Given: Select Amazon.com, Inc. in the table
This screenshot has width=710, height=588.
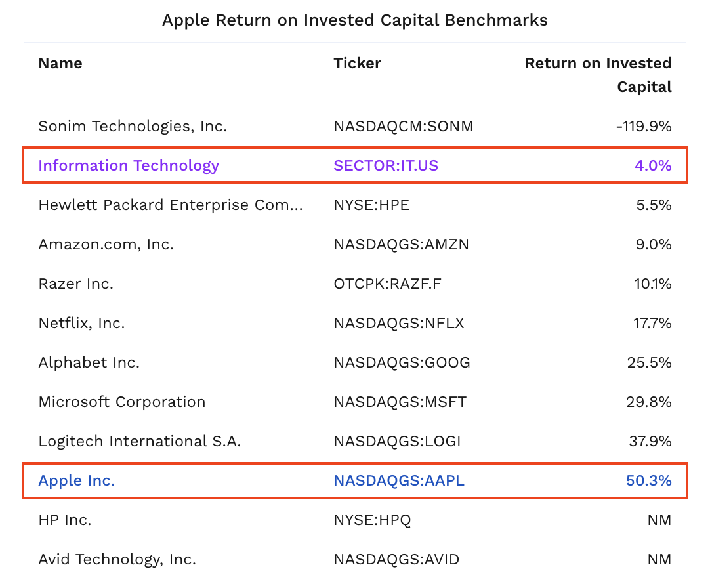Looking at the screenshot, I should tap(106, 244).
